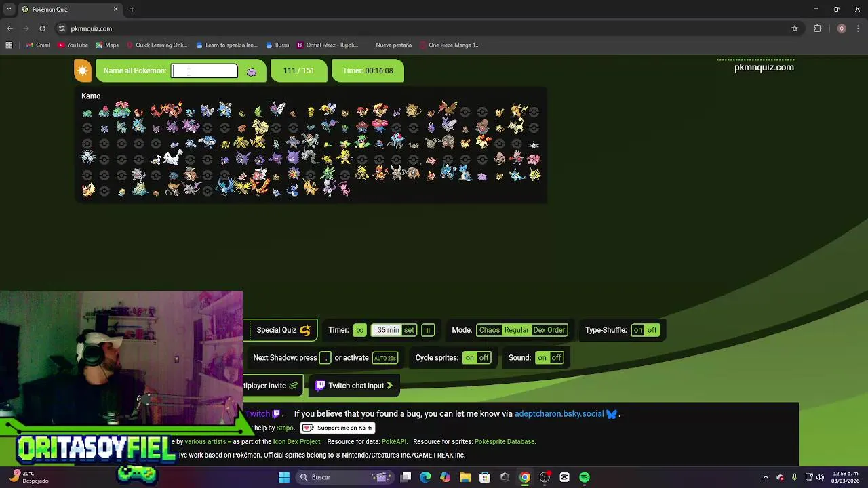
Task: Click the browser Back arrow
Action: (9, 28)
